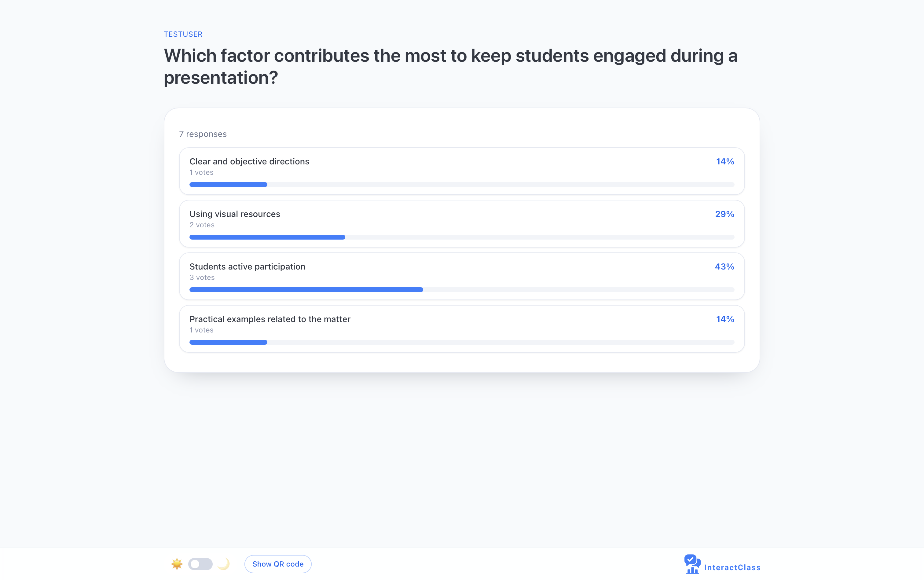The width and height of the screenshot is (924, 580).
Task: Click the sun light-mode icon
Action: [x=177, y=564]
